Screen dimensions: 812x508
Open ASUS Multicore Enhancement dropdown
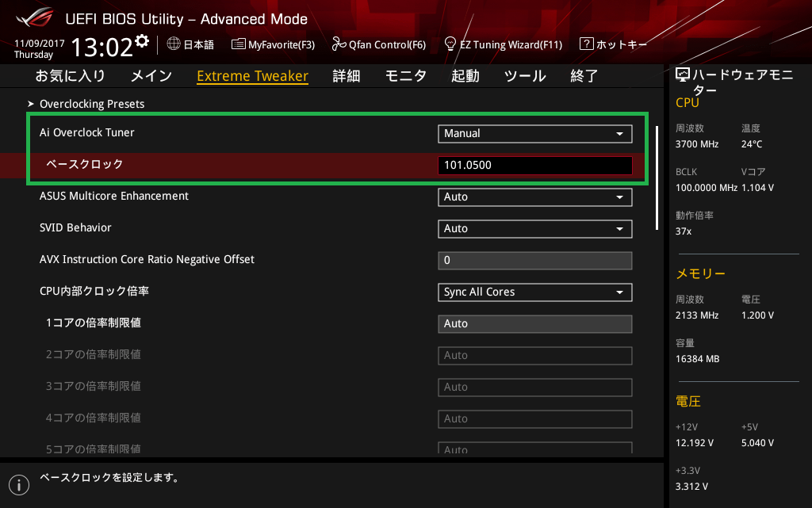[535, 197]
